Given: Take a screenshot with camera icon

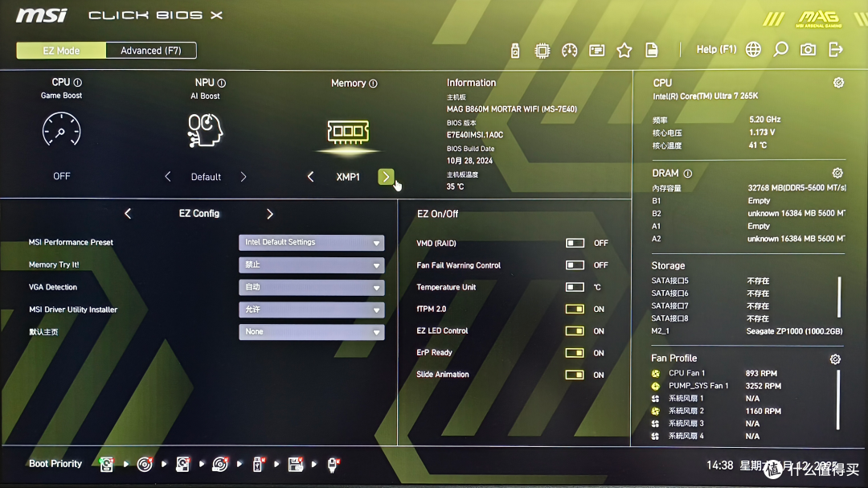Looking at the screenshot, I should [x=808, y=49].
